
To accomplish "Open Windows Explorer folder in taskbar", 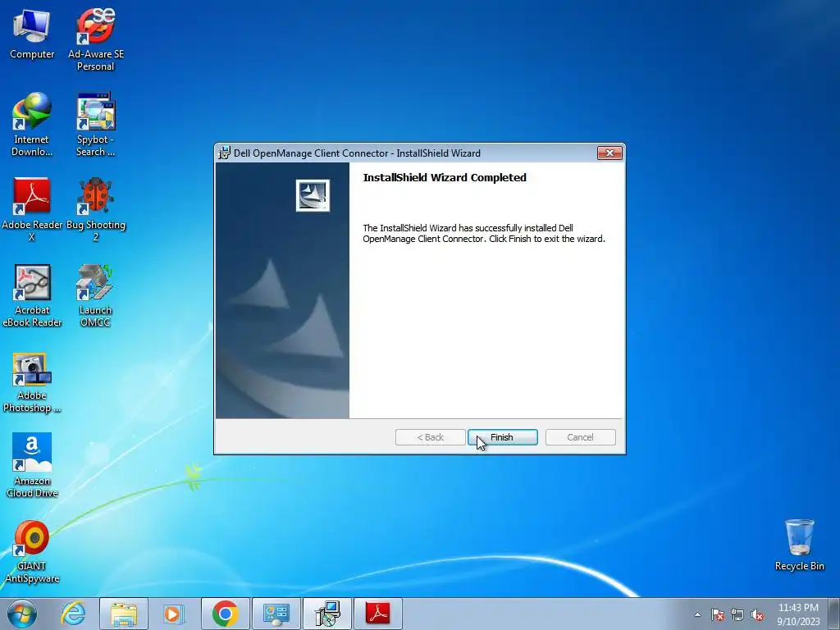I will pos(124,614).
